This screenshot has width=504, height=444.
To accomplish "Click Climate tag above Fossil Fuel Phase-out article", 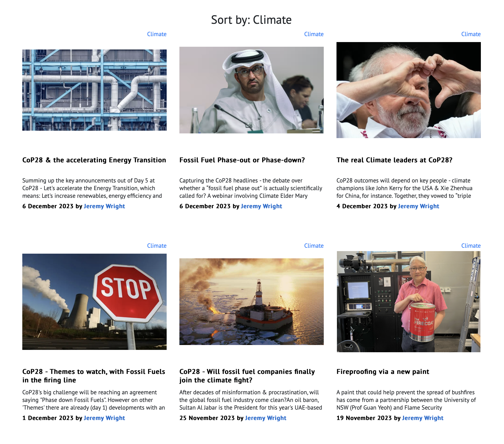I will pyautogui.click(x=314, y=34).
